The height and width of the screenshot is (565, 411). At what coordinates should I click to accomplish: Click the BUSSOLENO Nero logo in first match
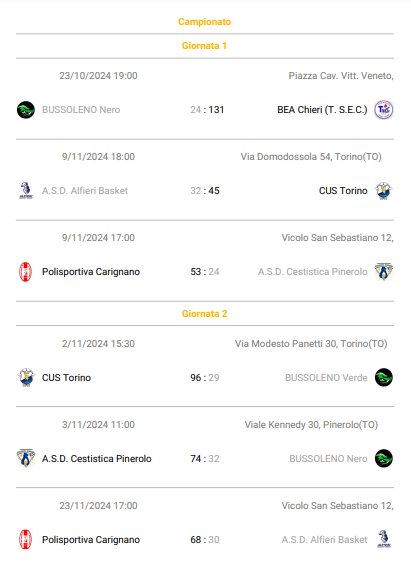[x=26, y=110]
